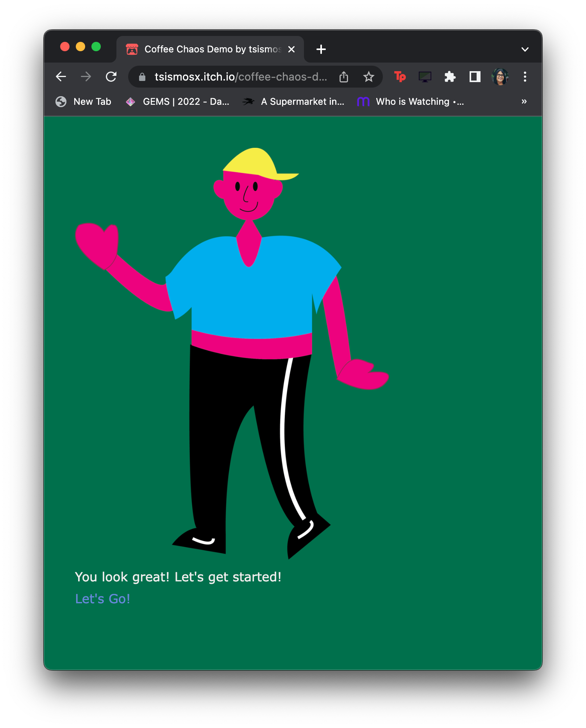Click the red Tp extension icon
586x728 pixels.
[x=400, y=77]
